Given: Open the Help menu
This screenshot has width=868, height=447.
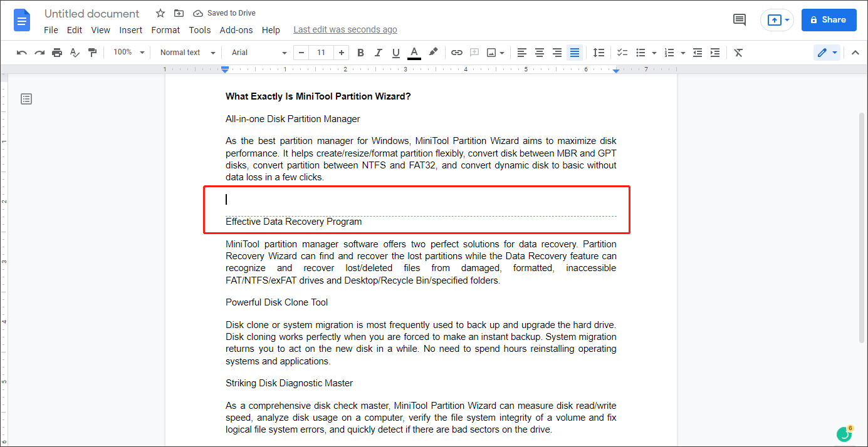Looking at the screenshot, I should (x=271, y=30).
